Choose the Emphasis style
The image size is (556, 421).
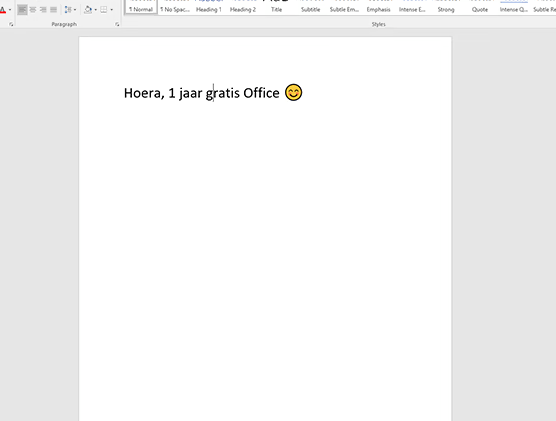tap(378, 8)
